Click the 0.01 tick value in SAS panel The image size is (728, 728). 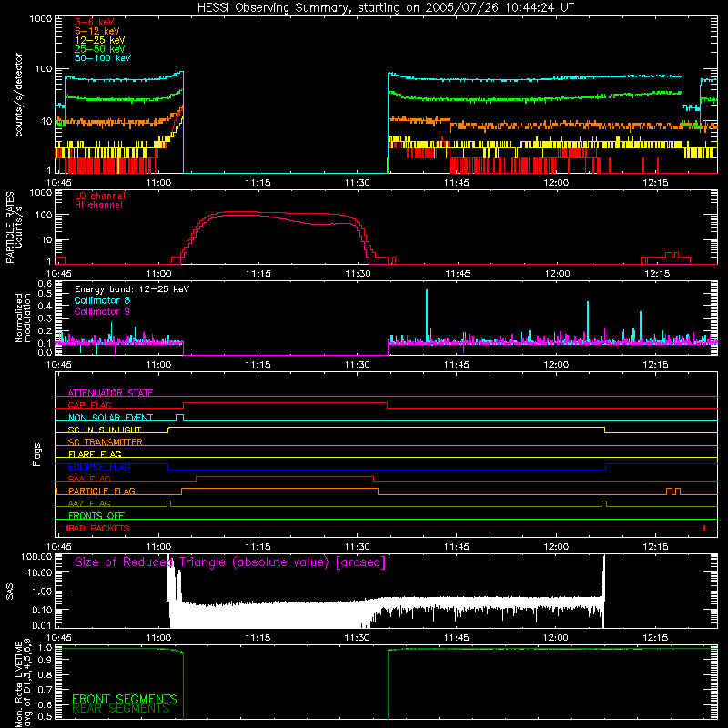click(41, 625)
